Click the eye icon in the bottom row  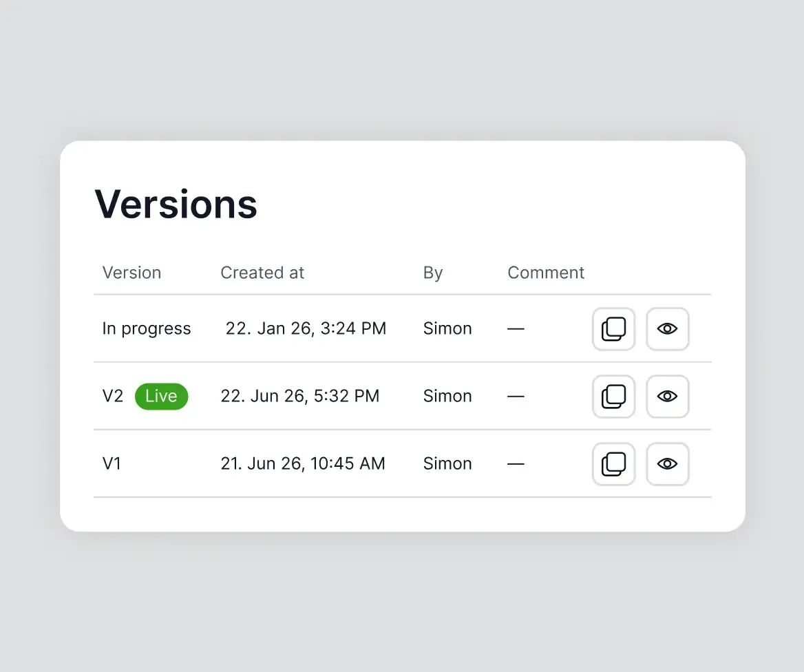pyautogui.click(x=667, y=464)
